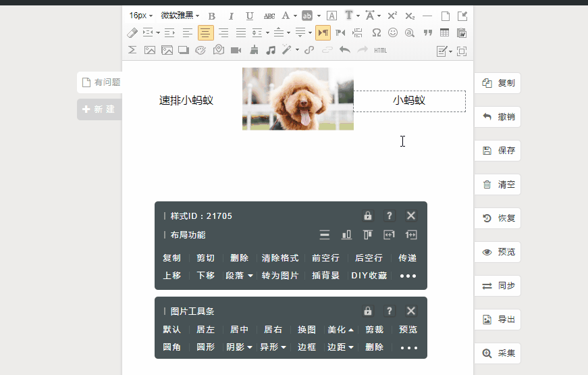Expand the letter spacing dropdown arrow
Image resolution: width=588 pixels, height=375 pixels.
[x=379, y=16]
